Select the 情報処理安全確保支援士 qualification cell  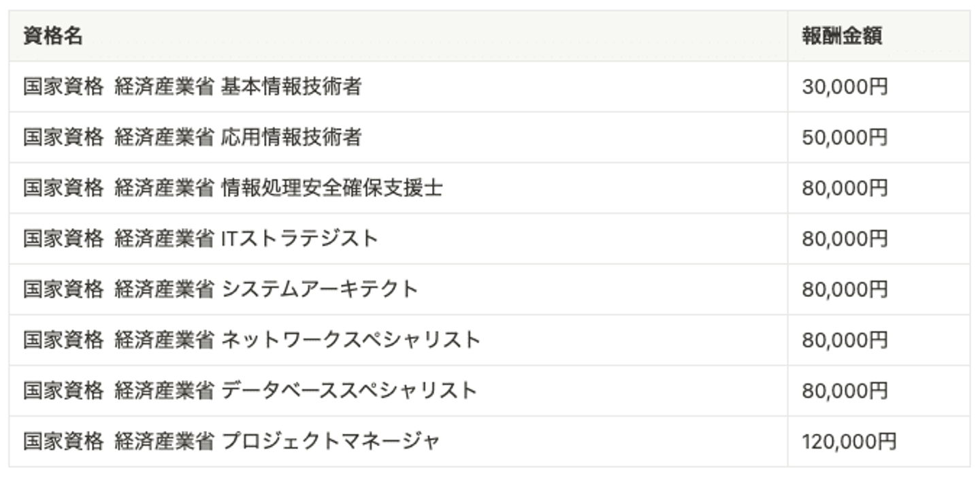pyautogui.click(x=331, y=188)
